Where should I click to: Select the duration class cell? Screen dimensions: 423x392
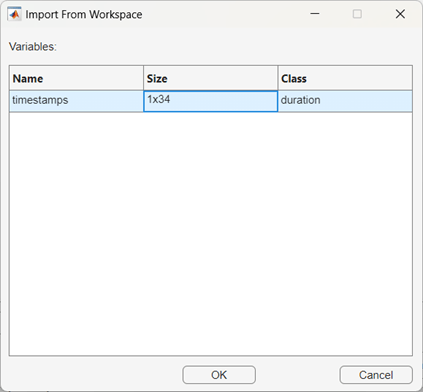coord(345,101)
